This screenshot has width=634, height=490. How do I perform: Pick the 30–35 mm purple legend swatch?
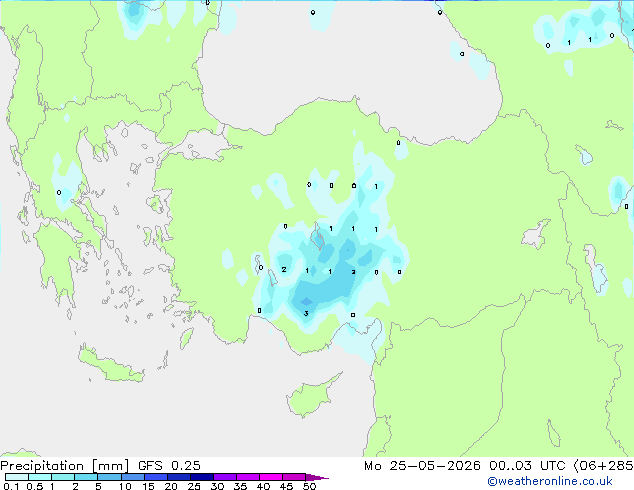225,477
